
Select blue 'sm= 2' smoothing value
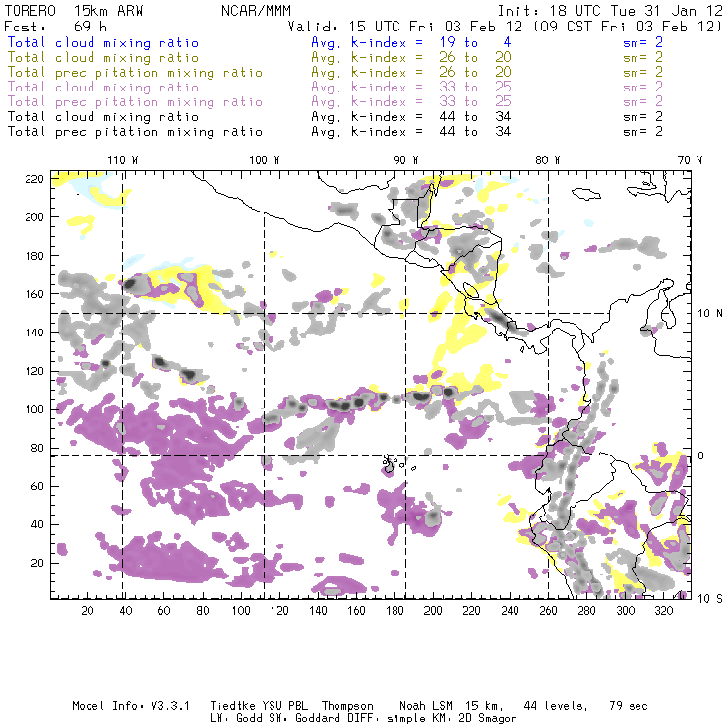642,42
